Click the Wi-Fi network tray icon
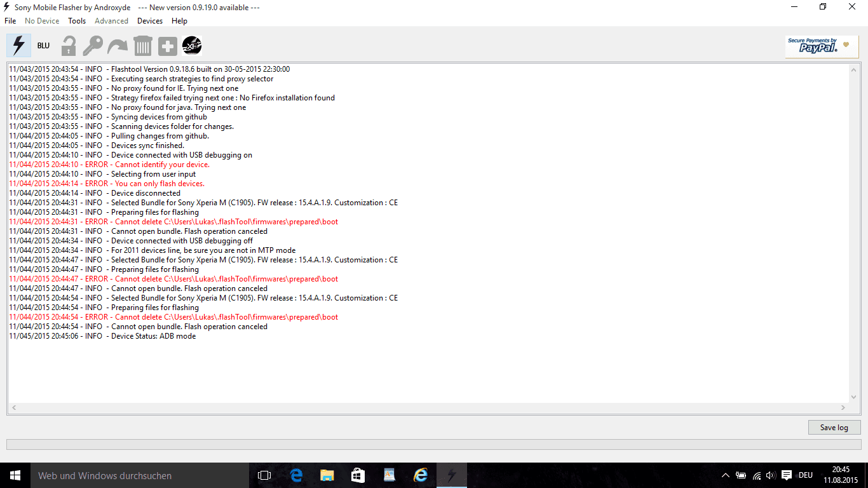This screenshot has height=488, width=868. coord(757,475)
